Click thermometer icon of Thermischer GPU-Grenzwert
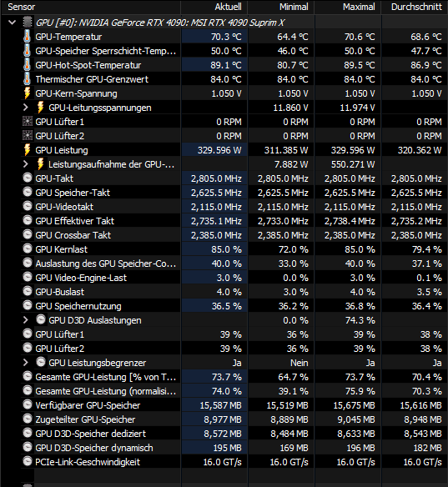The image size is (448, 487). coord(28,79)
